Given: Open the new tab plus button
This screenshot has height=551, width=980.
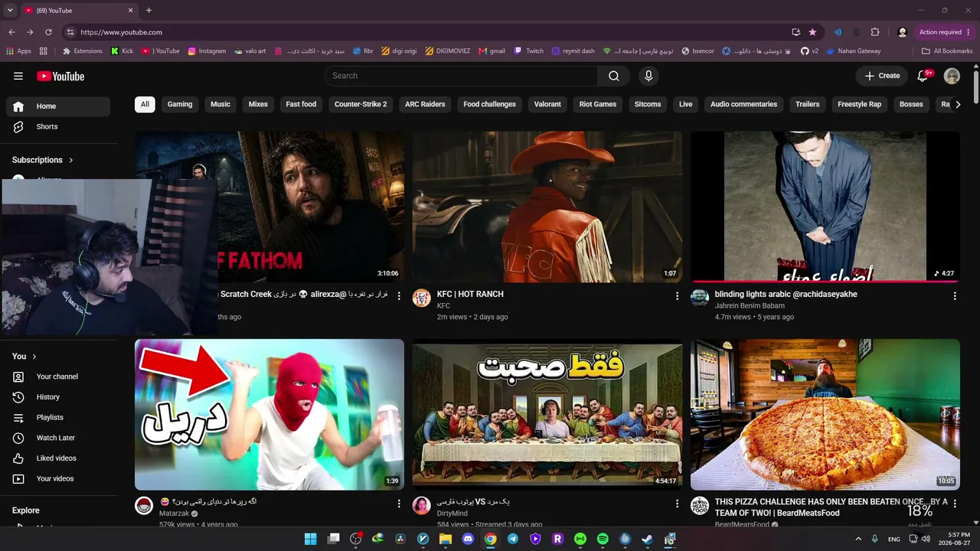Looking at the screenshot, I should tap(149, 11).
